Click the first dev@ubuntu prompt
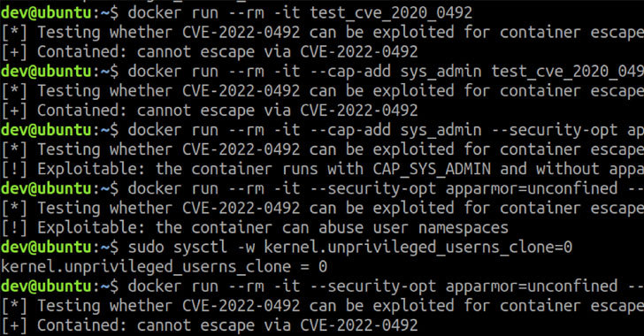 (59, 12)
